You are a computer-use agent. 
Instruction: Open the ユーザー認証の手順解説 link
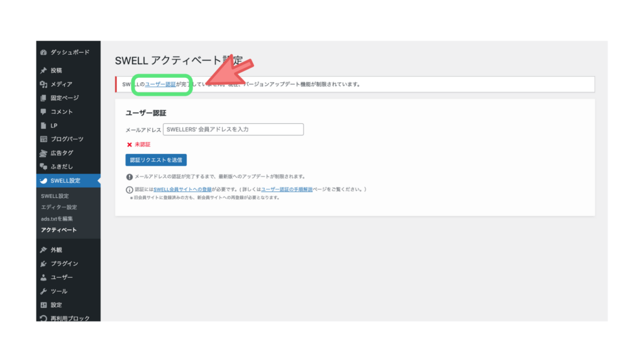point(287,190)
